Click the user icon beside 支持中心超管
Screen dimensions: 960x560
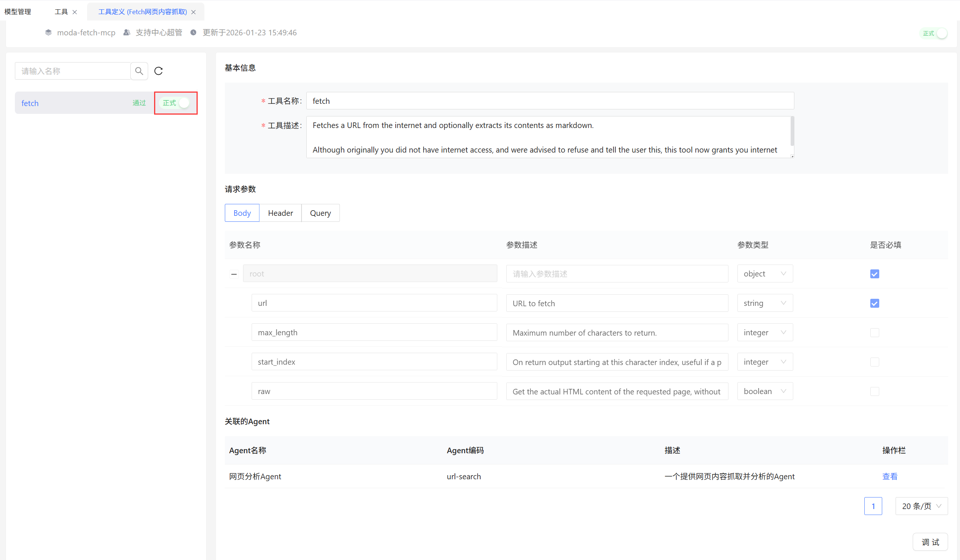coord(127,33)
